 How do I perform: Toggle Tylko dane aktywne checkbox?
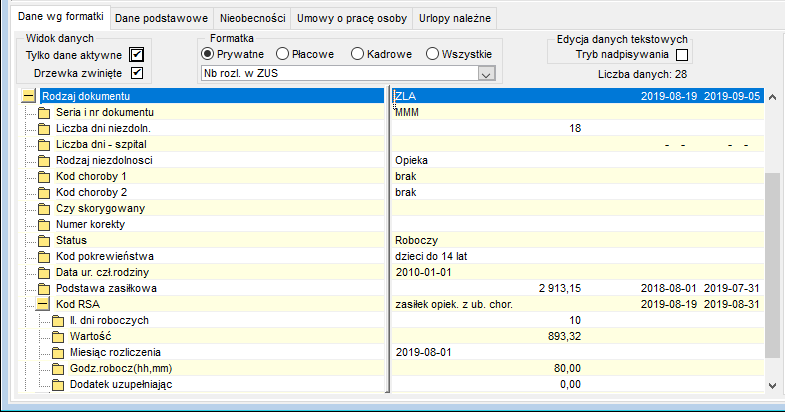pos(136,55)
